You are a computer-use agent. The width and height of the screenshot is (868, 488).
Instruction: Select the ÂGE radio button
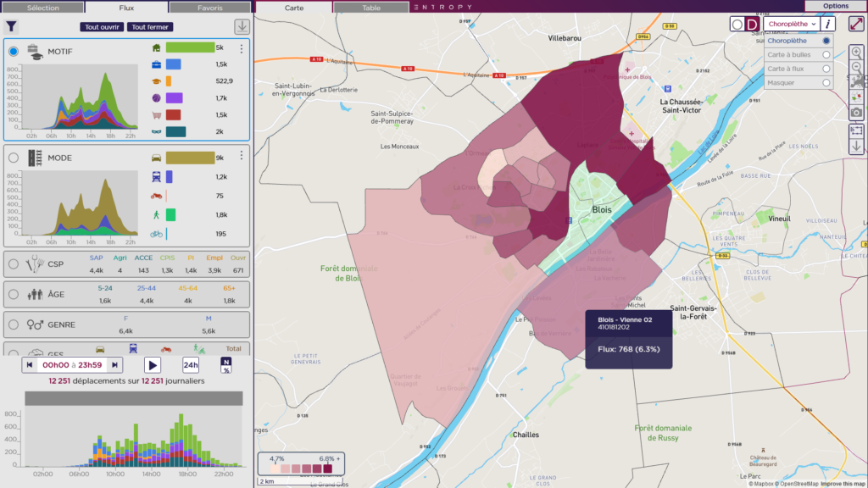click(x=14, y=294)
